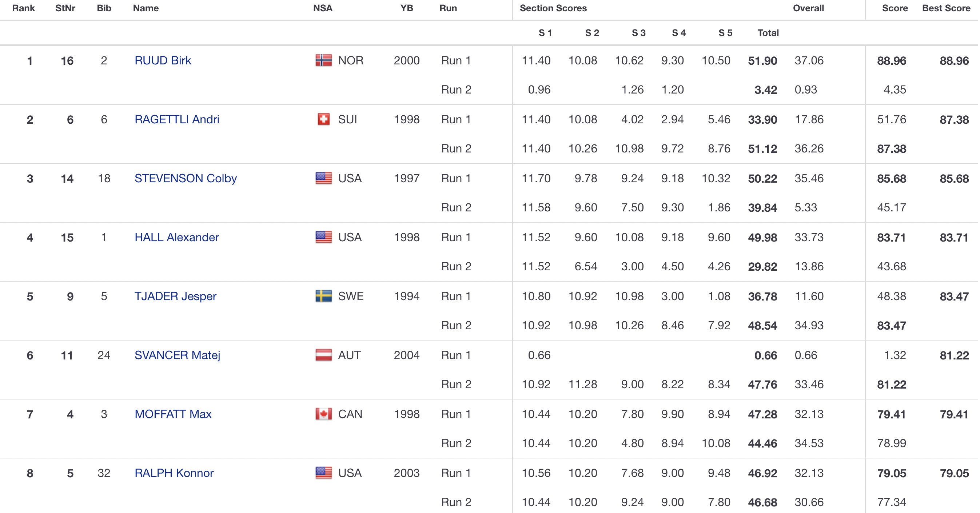Click Konnor Ralph's USA flag icon

point(323,473)
